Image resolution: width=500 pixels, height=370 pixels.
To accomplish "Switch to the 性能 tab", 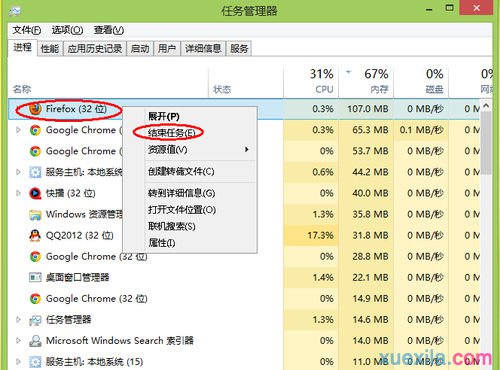I will pyautogui.click(x=50, y=49).
